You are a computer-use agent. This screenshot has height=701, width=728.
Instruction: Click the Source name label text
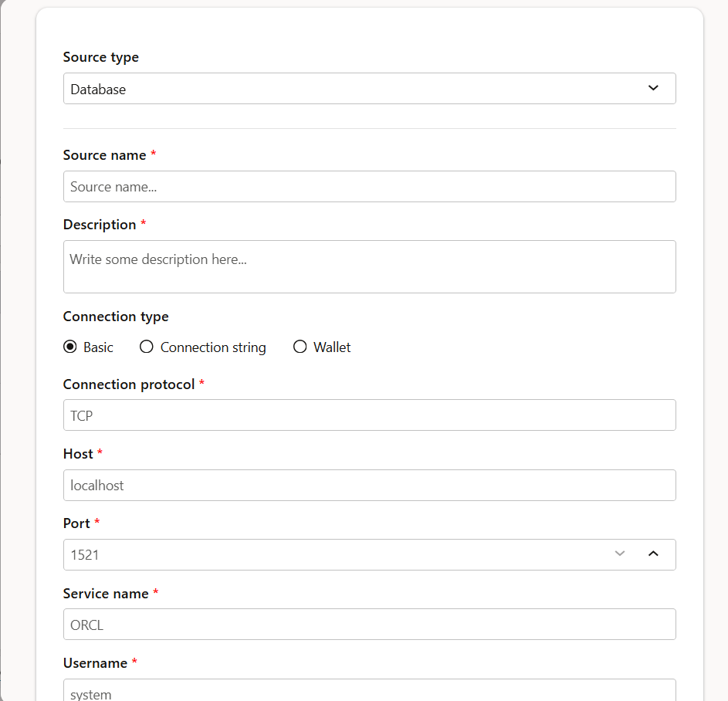tap(104, 155)
